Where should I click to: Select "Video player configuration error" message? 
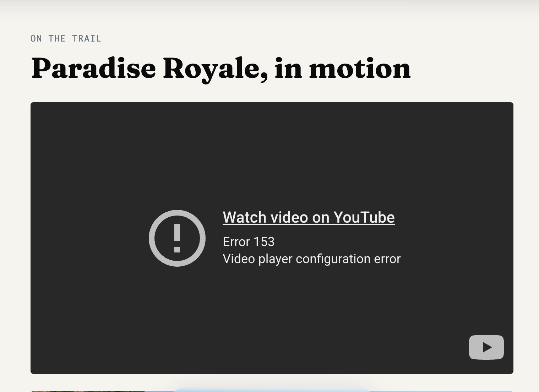tap(311, 259)
